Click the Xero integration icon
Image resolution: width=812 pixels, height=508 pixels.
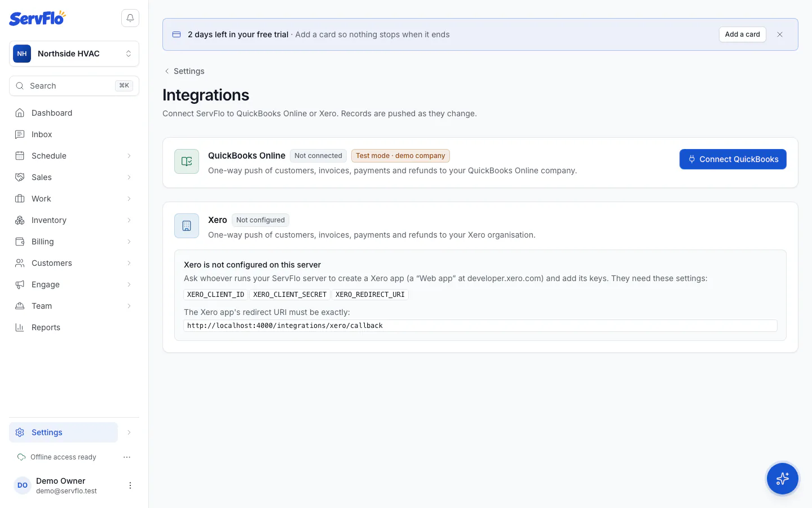(x=187, y=226)
